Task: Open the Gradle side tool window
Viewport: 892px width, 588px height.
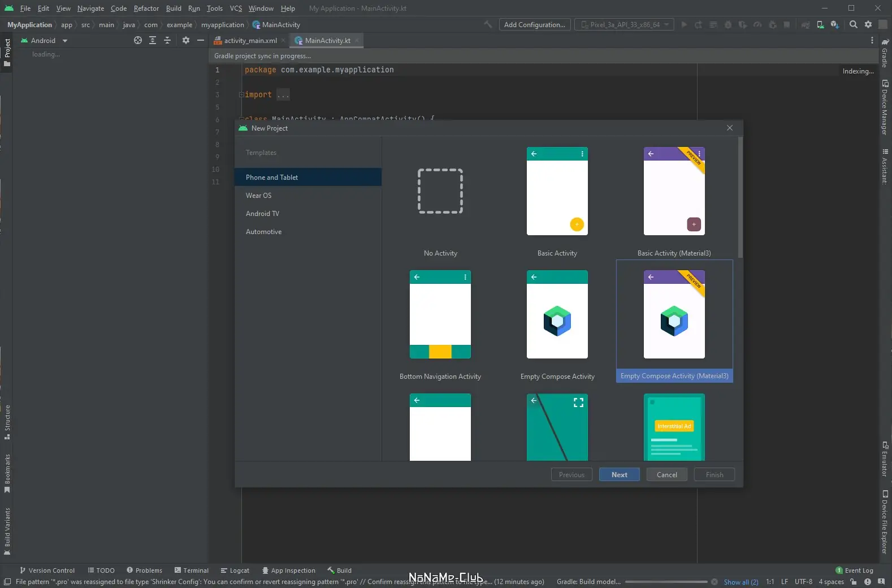Action: [x=885, y=53]
